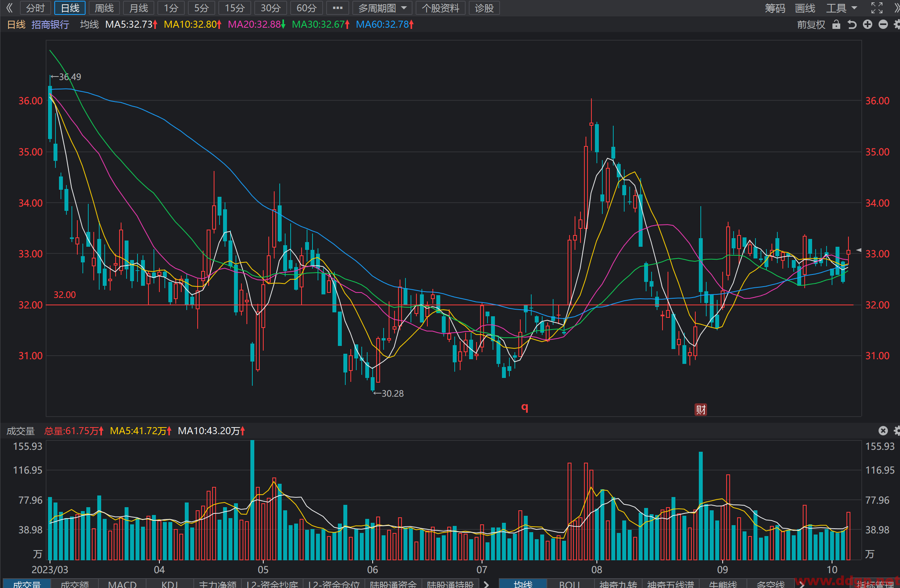This screenshot has width=900, height=588.
Task: Open 诊股 stock diagnosis
Action: tap(484, 8)
